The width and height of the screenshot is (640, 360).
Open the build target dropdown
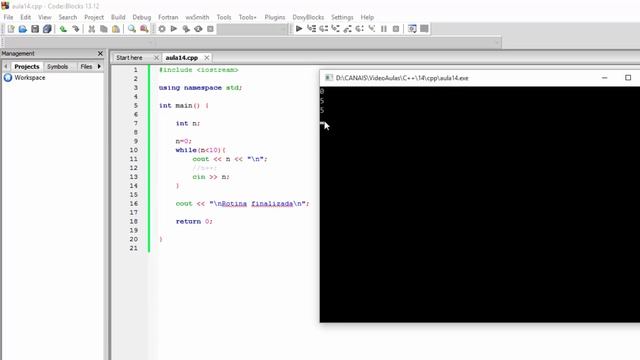[x=252, y=29]
